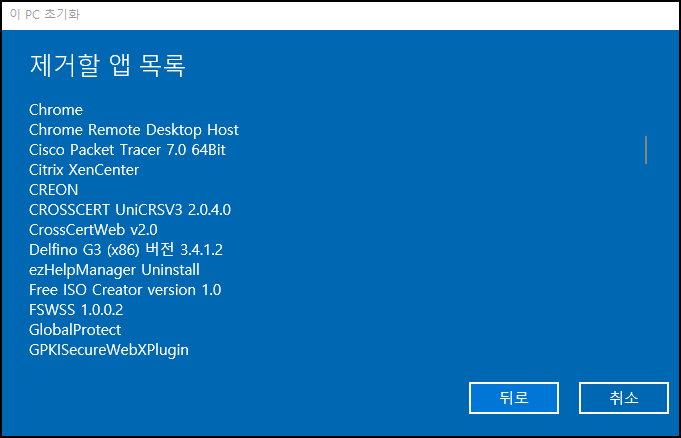The image size is (681, 438).
Task: Click the app list scrollbar thumb
Action: click(x=646, y=150)
